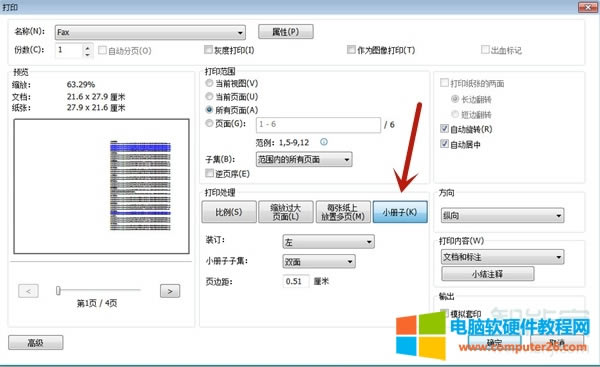Enable 作为图像打印(T) checkbox
600x367 pixels.
click(351, 50)
